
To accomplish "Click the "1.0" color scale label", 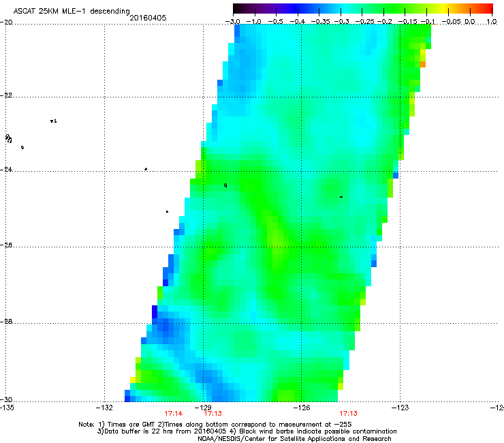I will point(492,22).
